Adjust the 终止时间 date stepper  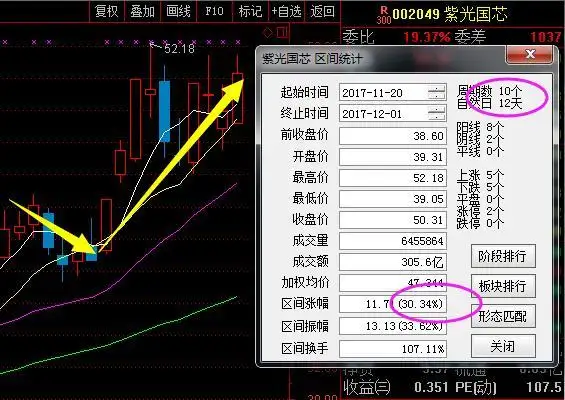pyautogui.click(x=436, y=114)
